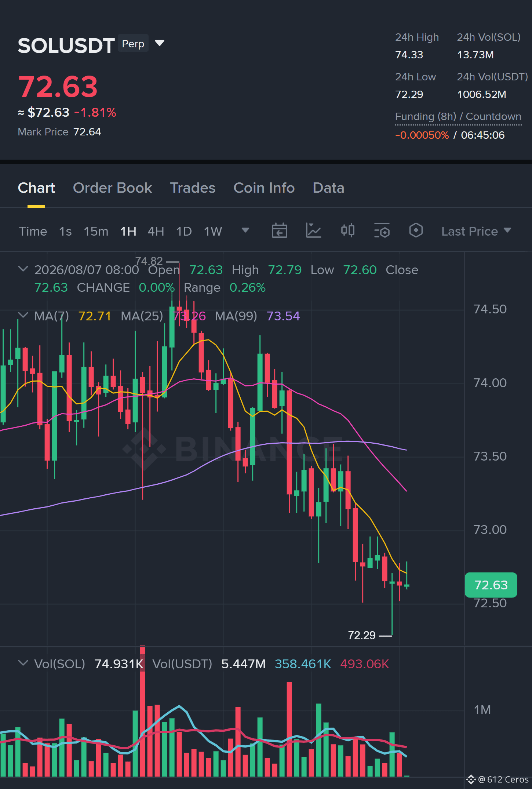Collapse the MA indicator legend chevron
Image resolution: width=532 pixels, height=789 pixels.
tap(23, 315)
